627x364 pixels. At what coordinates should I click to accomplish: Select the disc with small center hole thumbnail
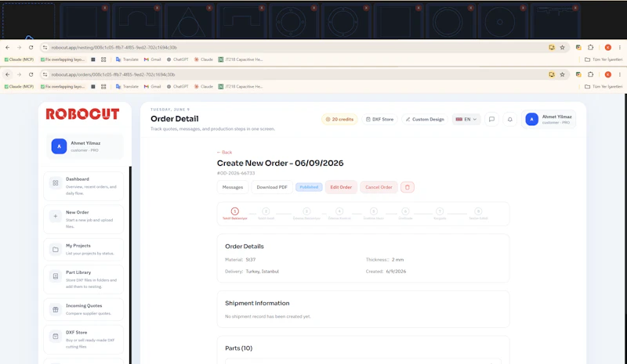tap(502, 22)
